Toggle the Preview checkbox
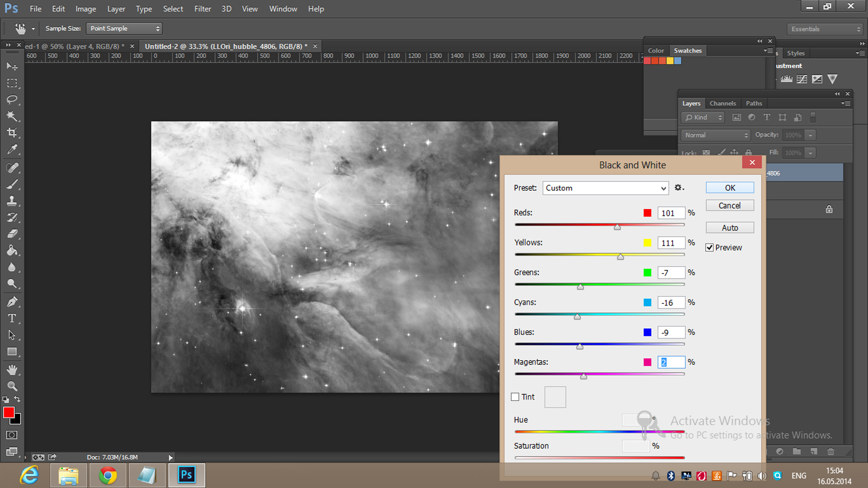The width and height of the screenshot is (868, 488). click(709, 248)
